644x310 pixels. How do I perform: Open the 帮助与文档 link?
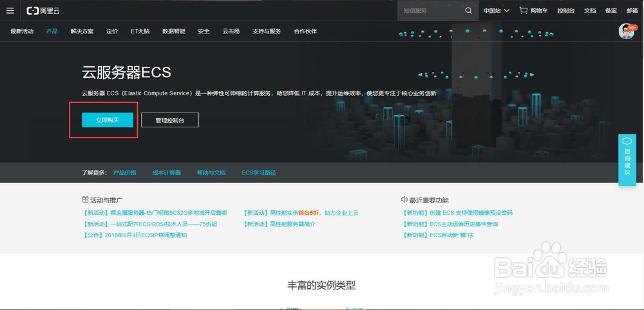coord(211,172)
